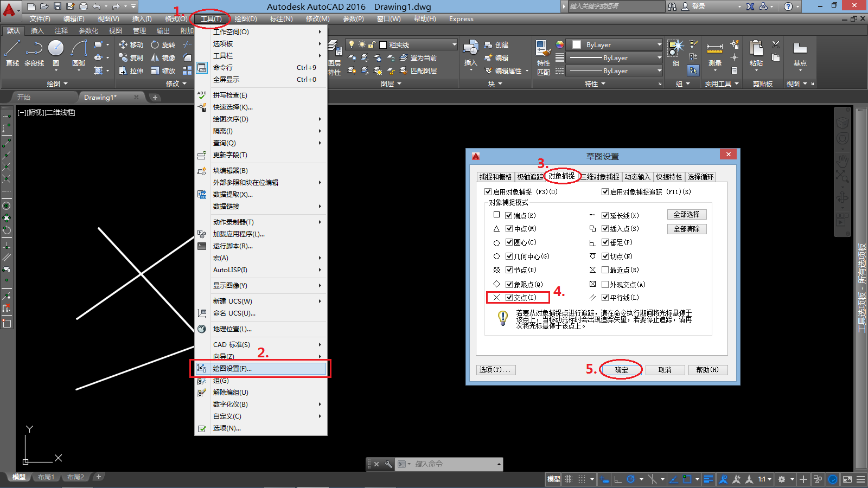Toggle the 交点(I) snap checkbox
Screen dimensions: 868x488
point(509,298)
